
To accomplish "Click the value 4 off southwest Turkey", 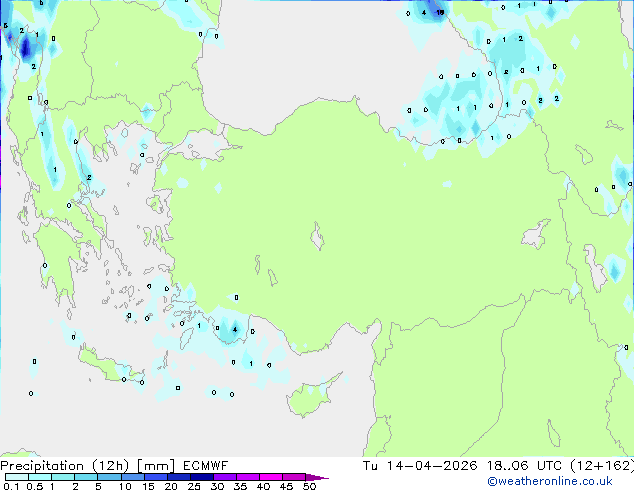I will [x=234, y=328].
